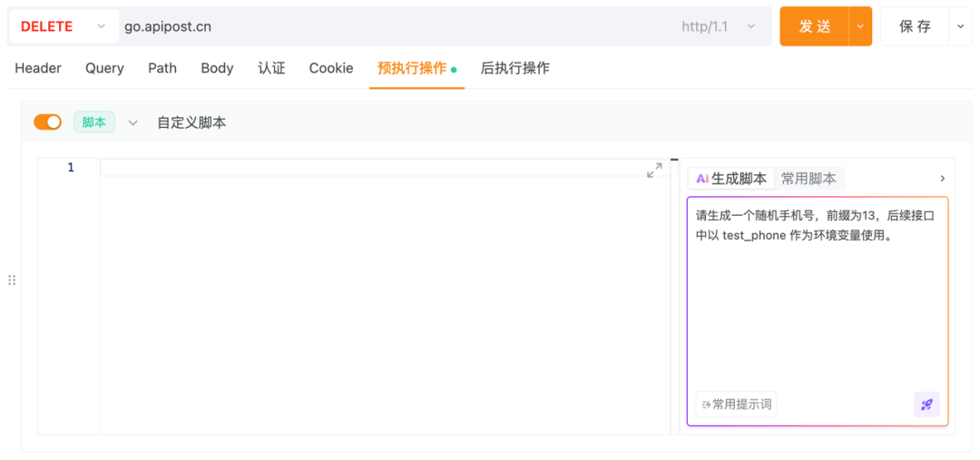Expand the save button's dropdown arrow
The height and width of the screenshot is (460, 980).
(961, 26)
